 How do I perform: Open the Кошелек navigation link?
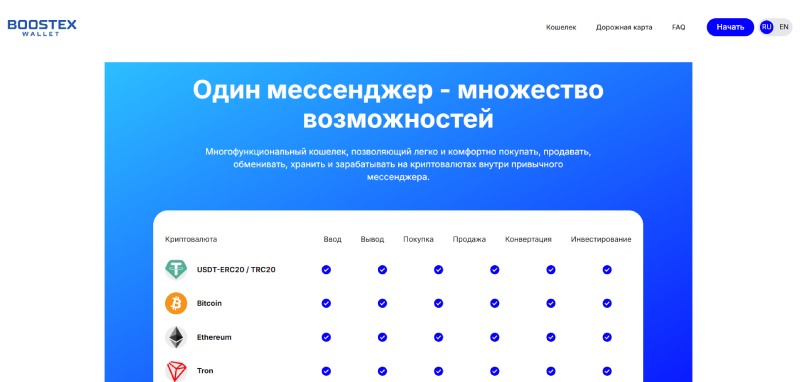tap(561, 28)
